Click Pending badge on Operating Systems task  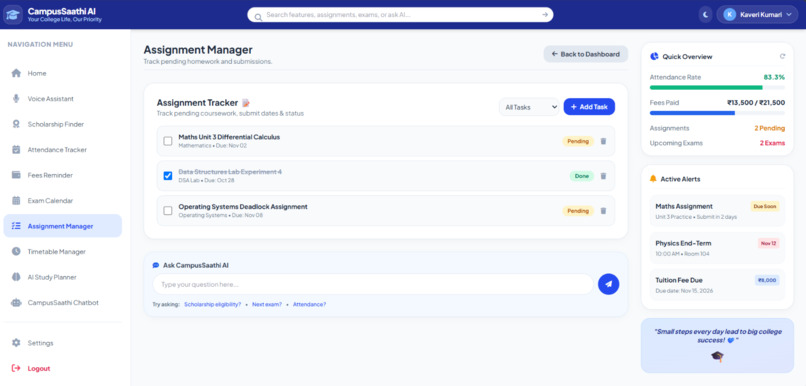tap(578, 211)
